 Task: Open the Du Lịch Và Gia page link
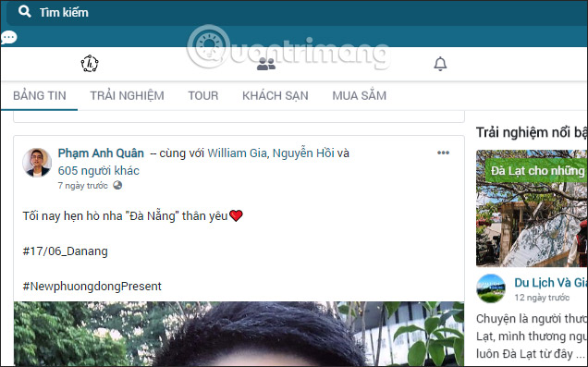550,282
